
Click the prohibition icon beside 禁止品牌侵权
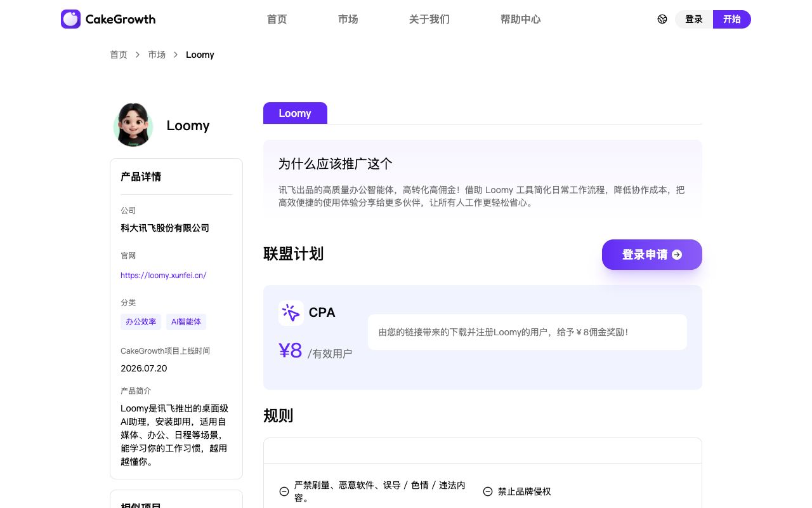tap(488, 491)
